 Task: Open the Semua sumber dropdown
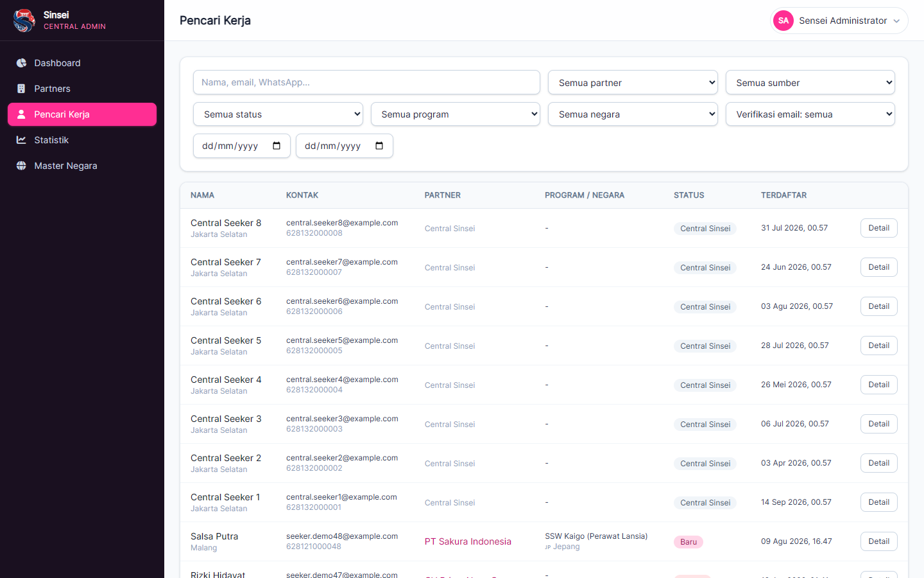click(810, 82)
